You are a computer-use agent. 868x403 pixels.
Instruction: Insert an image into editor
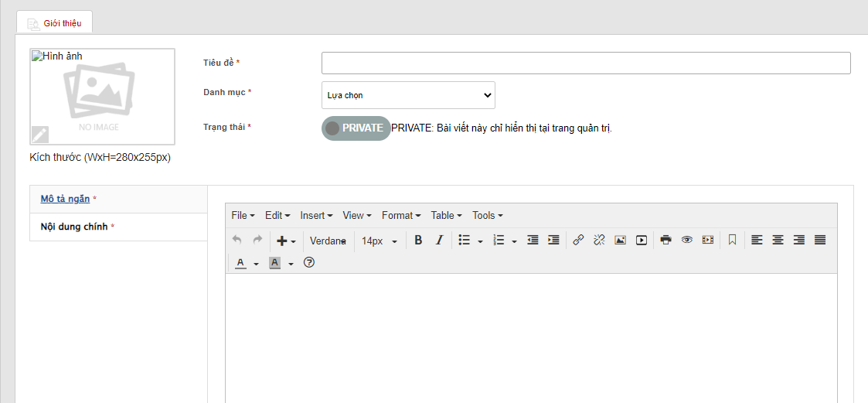pyautogui.click(x=620, y=240)
